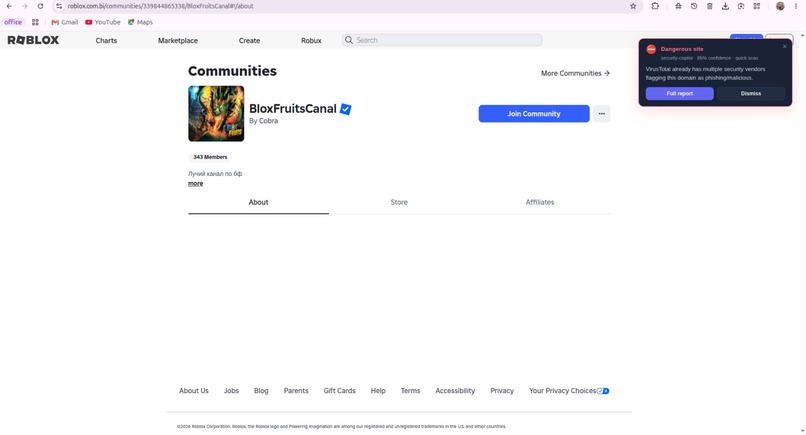Screen dimensions: 806x435
Task: Open the Create menu item
Action: (x=249, y=41)
